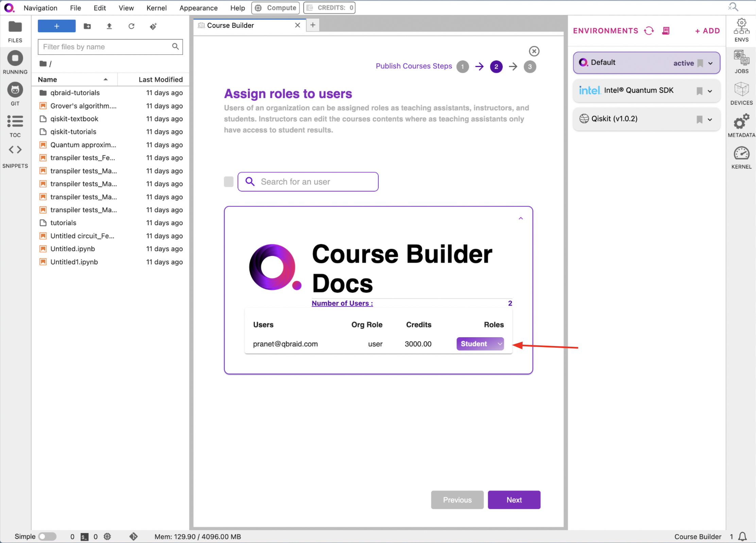
Task: Go to publish step 1 circle
Action: tap(463, 67)
